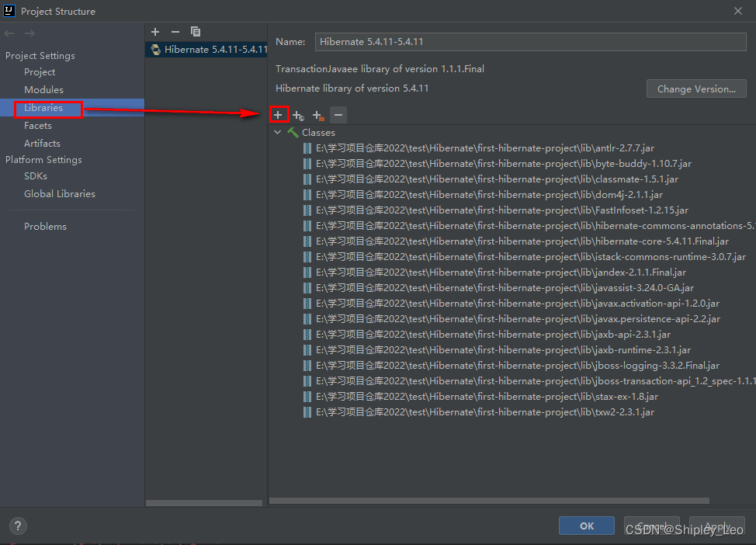Click the IntelliJ logo in title bar

click(x=9, y=11)
